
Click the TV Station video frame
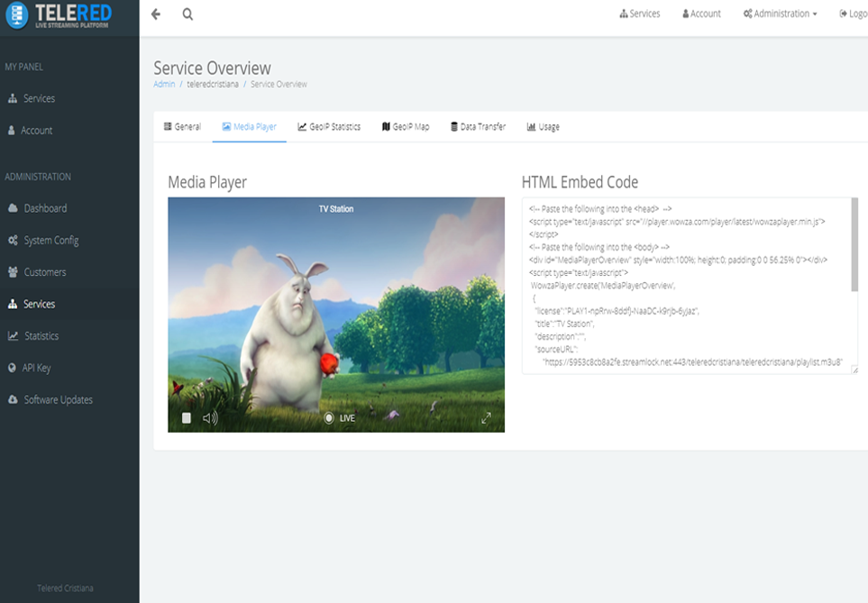(x=336, y=315)
